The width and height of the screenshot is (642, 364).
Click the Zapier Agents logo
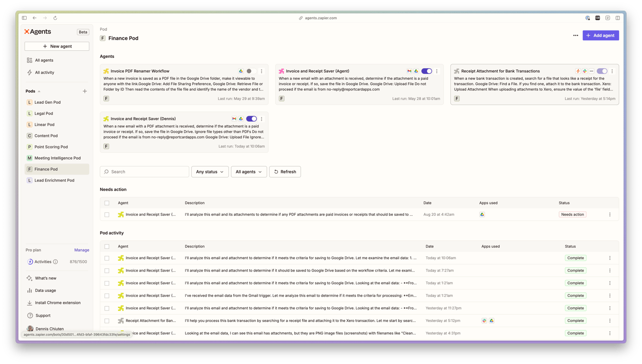click(37, 32)
